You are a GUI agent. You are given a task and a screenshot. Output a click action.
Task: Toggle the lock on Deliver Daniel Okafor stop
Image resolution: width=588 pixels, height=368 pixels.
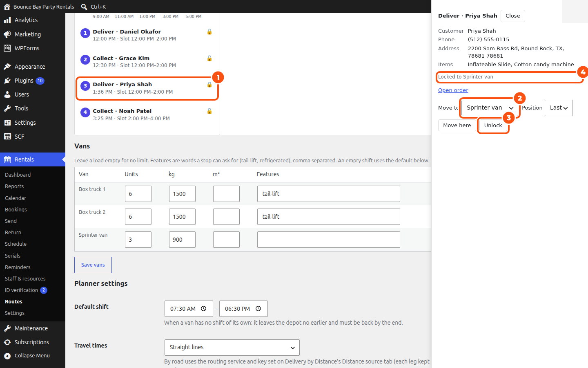click(x=209, y=32)
